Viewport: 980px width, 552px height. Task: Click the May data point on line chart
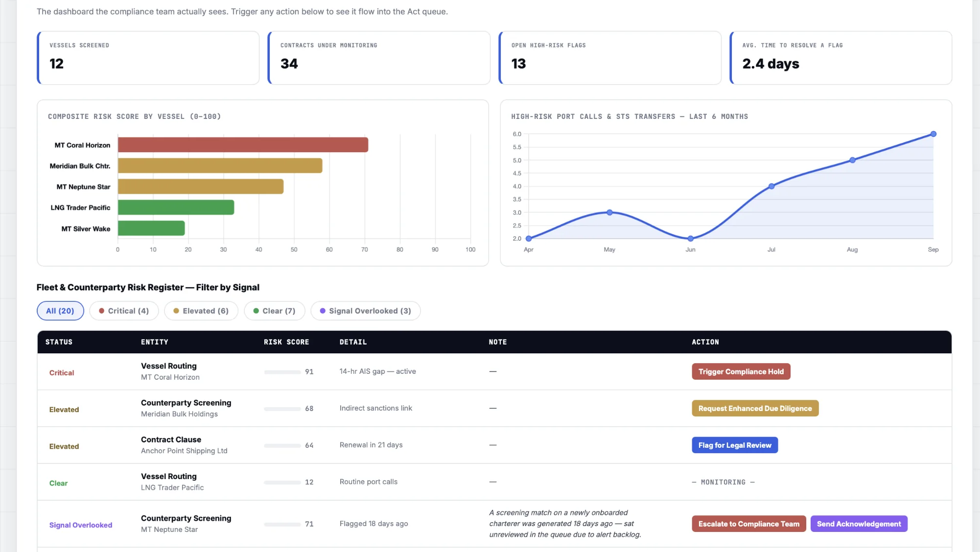pyautogui.click(x=609, y=212)
